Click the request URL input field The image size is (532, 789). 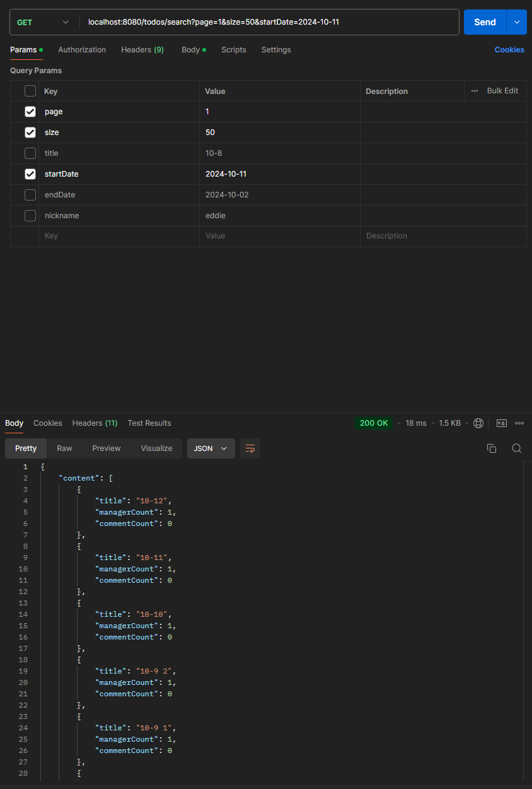(270, 22)
